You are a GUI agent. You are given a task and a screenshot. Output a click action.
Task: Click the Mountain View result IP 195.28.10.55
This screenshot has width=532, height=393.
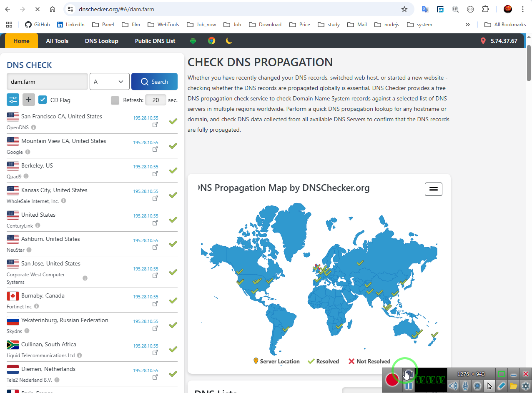click(x=146, y=143)
